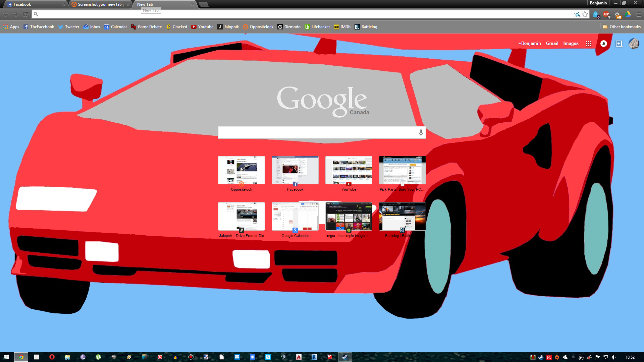The height and width of the screenshot is (362, 644).
Task: Open the Inbox bookmark
Action: [92, 27]
